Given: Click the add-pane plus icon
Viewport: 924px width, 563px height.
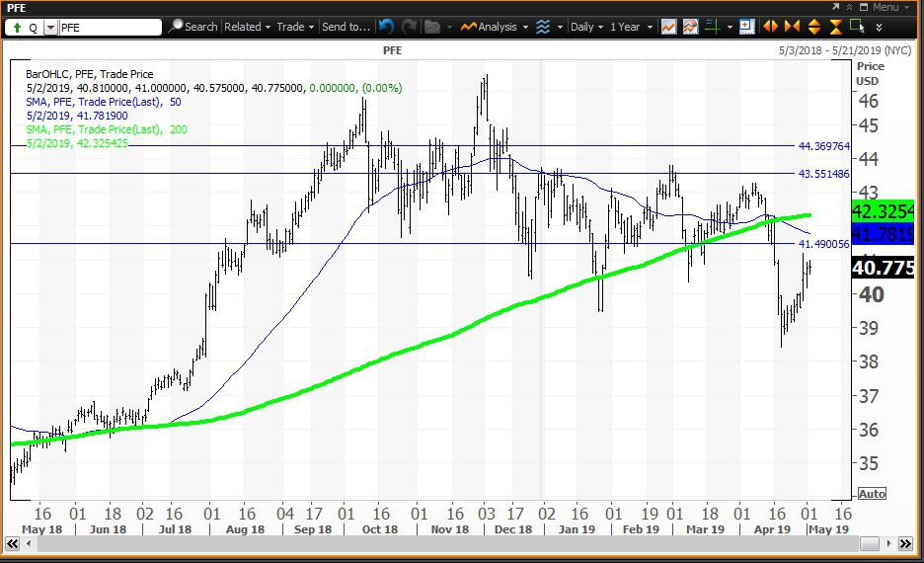Looking at the screenshot, I should [x=746, y=27].
